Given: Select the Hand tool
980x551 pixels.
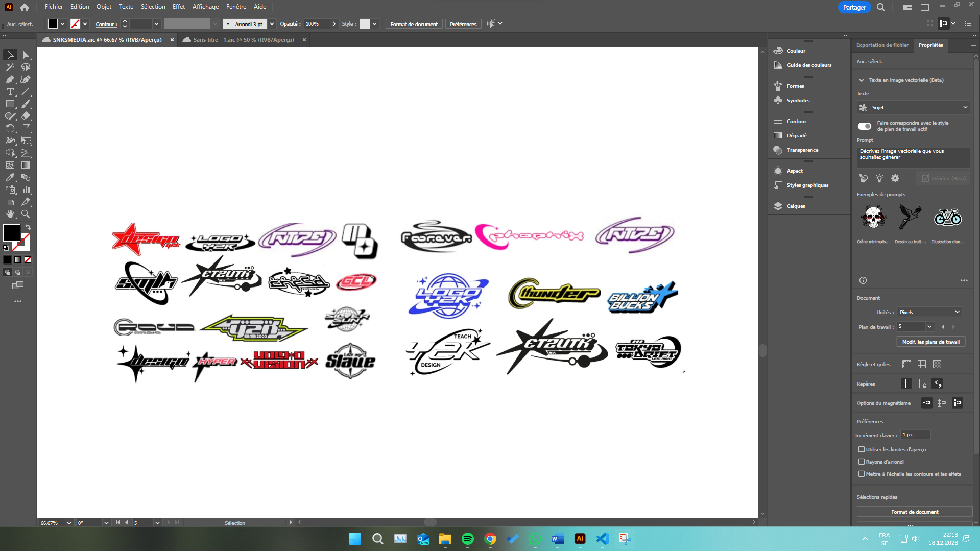Looking at the screenshot, I should click(10, 214).
